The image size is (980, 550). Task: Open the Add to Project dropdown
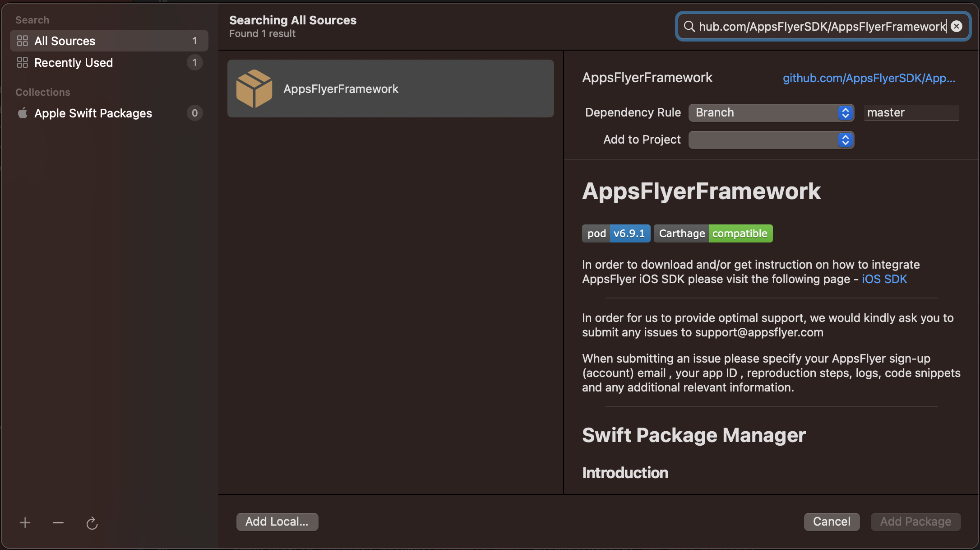click(771, 140)
